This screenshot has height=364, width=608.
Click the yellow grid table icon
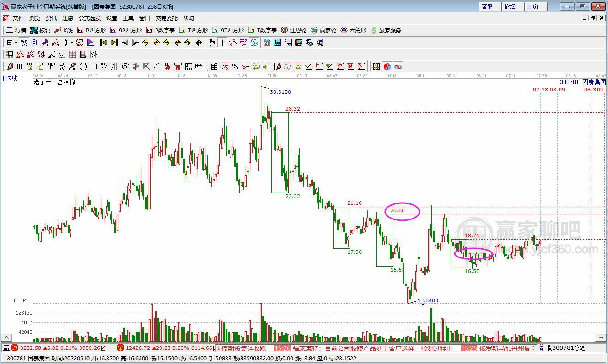tap(377, 66)
